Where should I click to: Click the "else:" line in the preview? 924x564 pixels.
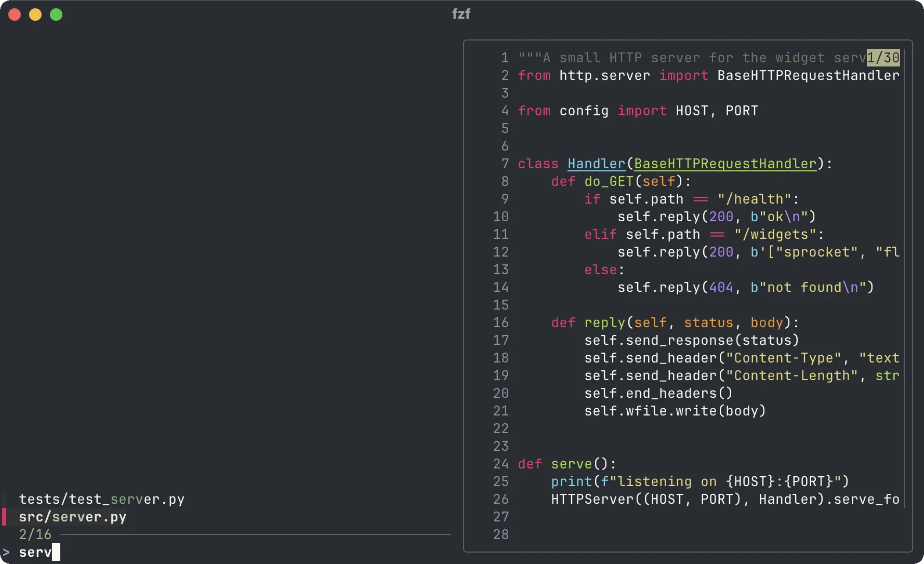click(604, 270)
